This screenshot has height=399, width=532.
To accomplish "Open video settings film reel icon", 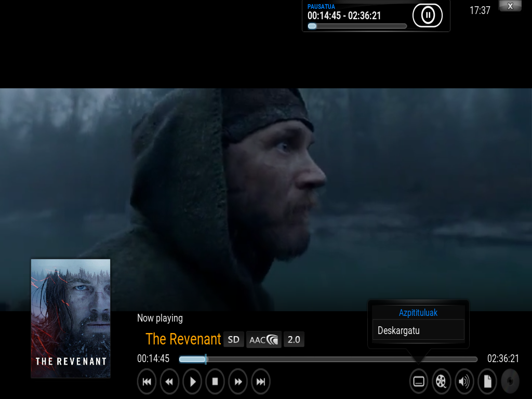I will (442, 382).
